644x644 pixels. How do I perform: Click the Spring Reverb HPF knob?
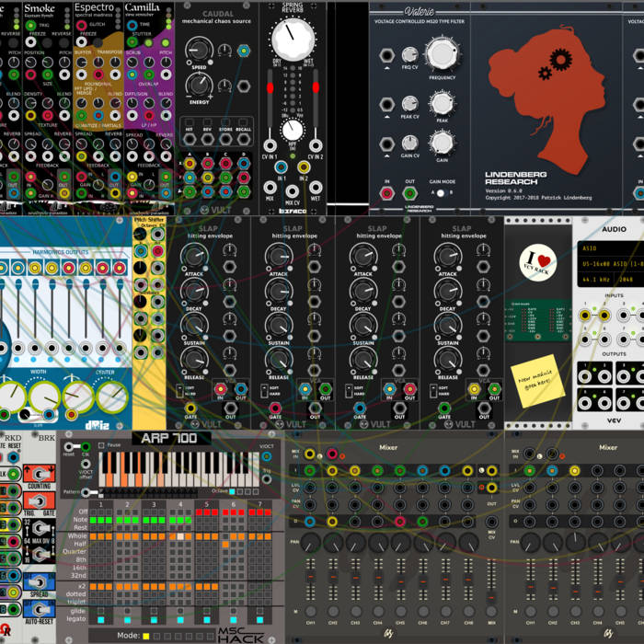[x=292, y=129]
